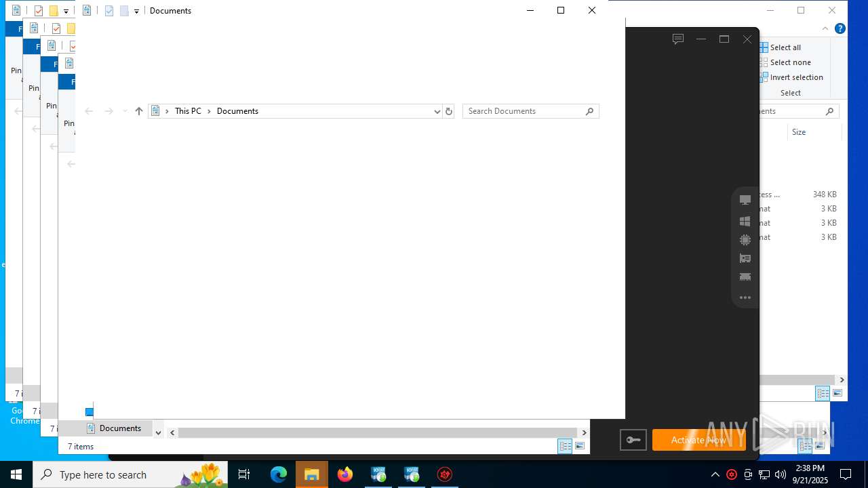The height and width of the screenshot is (488, 868).
Task: Click the horizontal scrollbar right arrow in front window
Action: pyautogui.click(x=584, y=432)
